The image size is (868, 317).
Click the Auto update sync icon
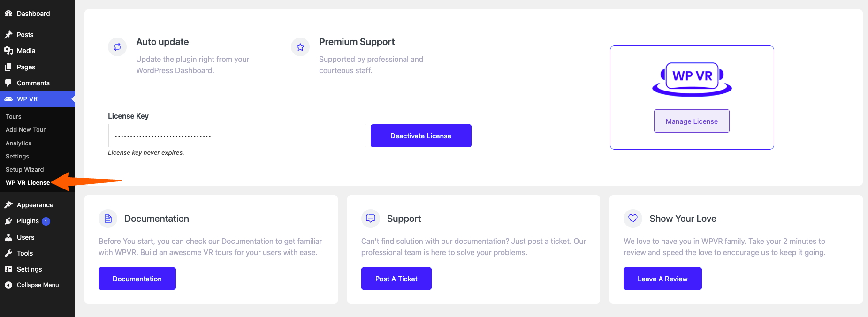(x=117, y=47)
